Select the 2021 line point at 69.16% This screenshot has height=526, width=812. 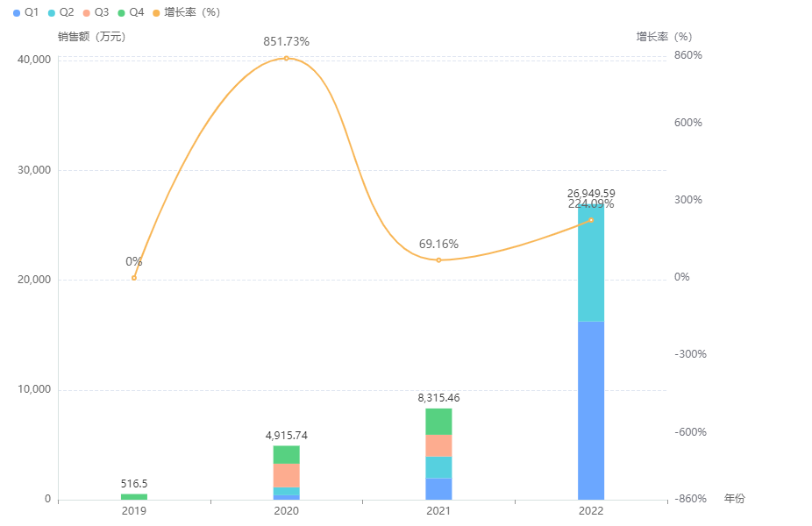pyautogui.click(x=438, y=260)
